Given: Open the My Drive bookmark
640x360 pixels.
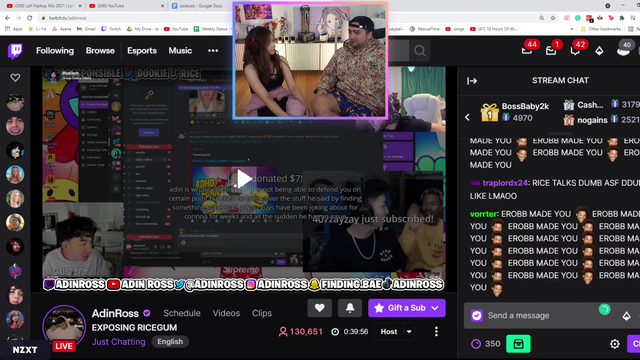Looking at the screenshot, I should pyautogui.click(x=142, y=29).
